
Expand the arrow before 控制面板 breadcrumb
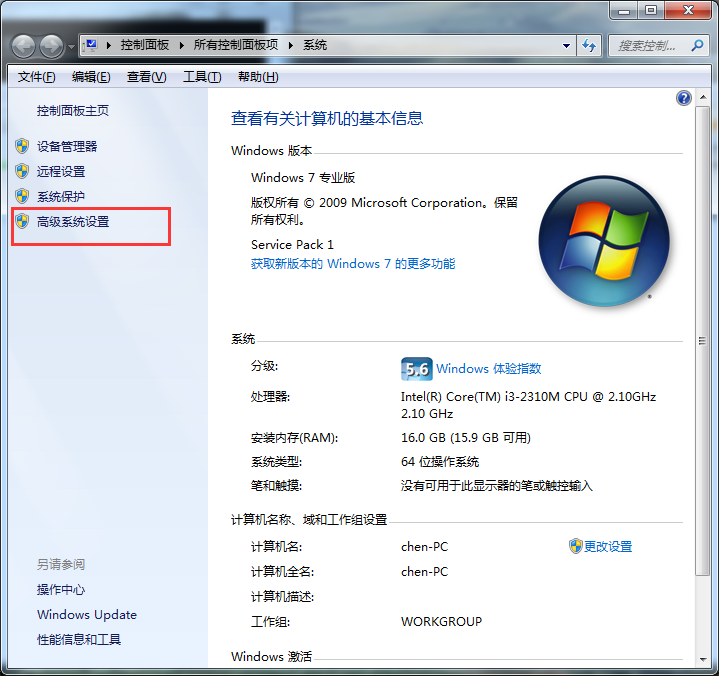tap(109, 45)
